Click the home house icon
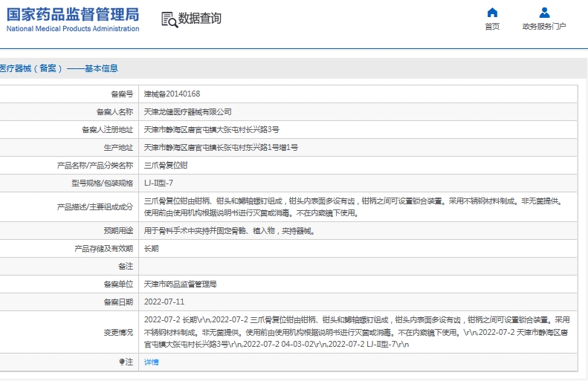The height and width of the screenshot is (381, 588). click(x=492, y=13)
